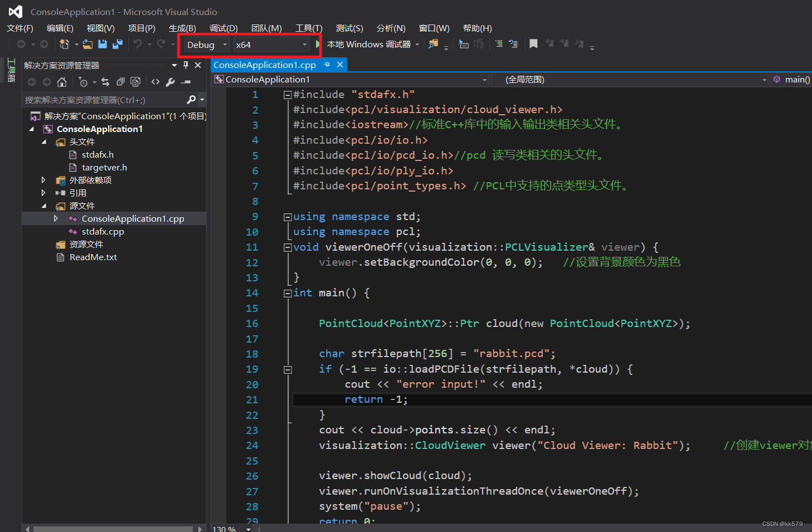The image size is (812, 532).
Task: Pin the Solution Explorer panel
Action: click(186, 65)
